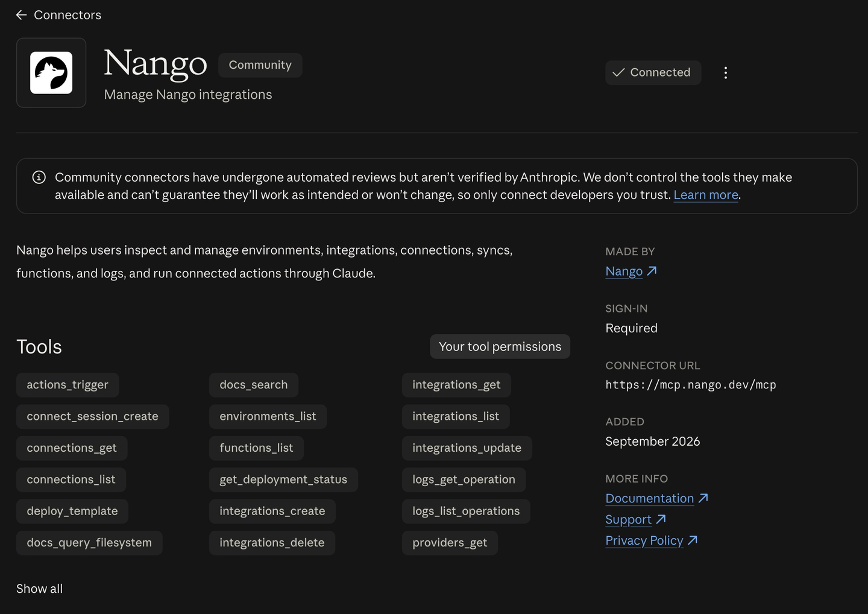Select the actions_trigger tool
The height and width of the screenshot is (614, 868).
[x=68, y=385]
